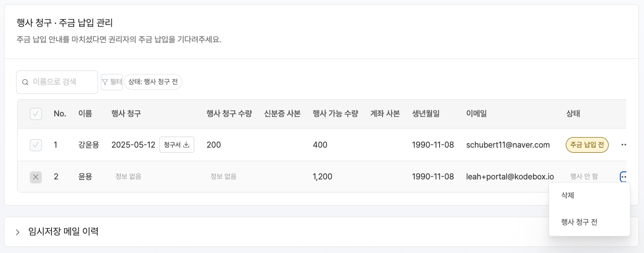
Task: Click the X checkbox for row 2
Action: pyautogui.click(x=36, y=177)
